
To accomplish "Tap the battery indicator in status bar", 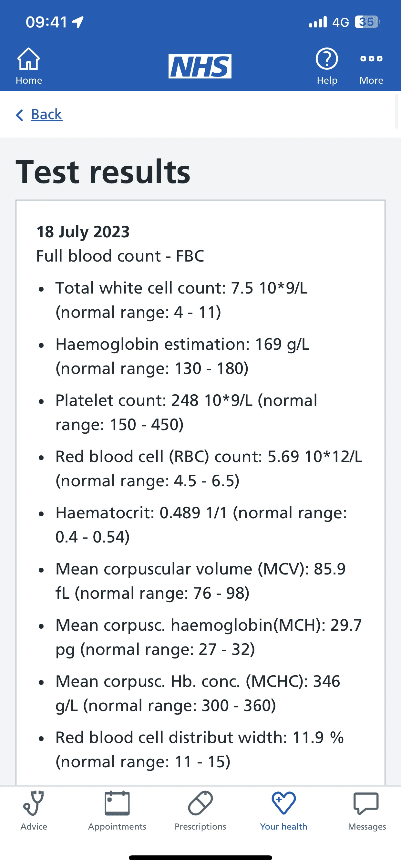I will point(367,22).
